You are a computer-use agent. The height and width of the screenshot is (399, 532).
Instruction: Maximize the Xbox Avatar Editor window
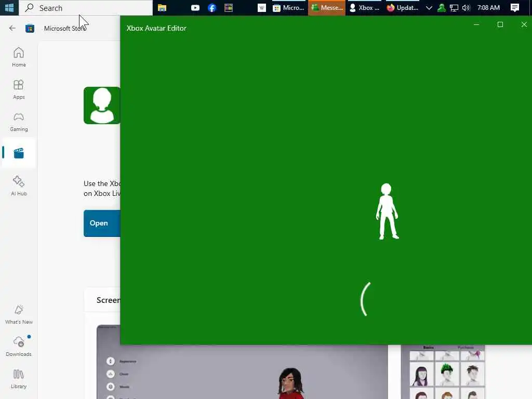(500, 24)
